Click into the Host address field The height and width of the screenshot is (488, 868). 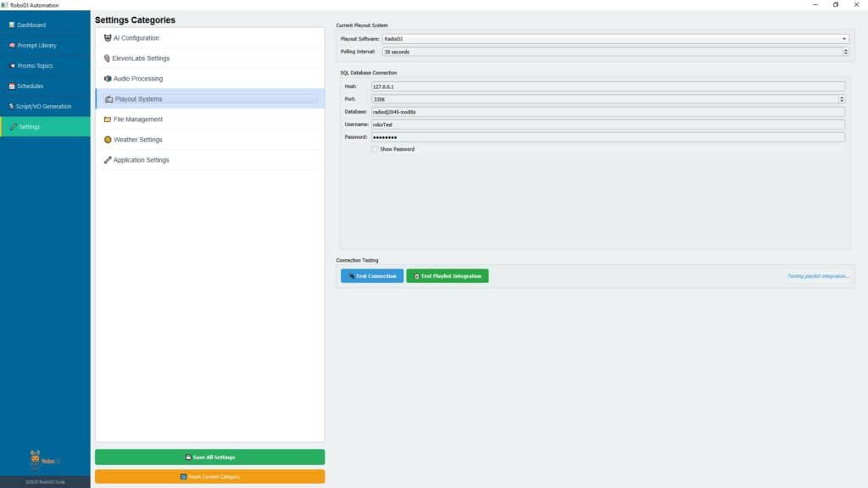[x=608, y=86]
